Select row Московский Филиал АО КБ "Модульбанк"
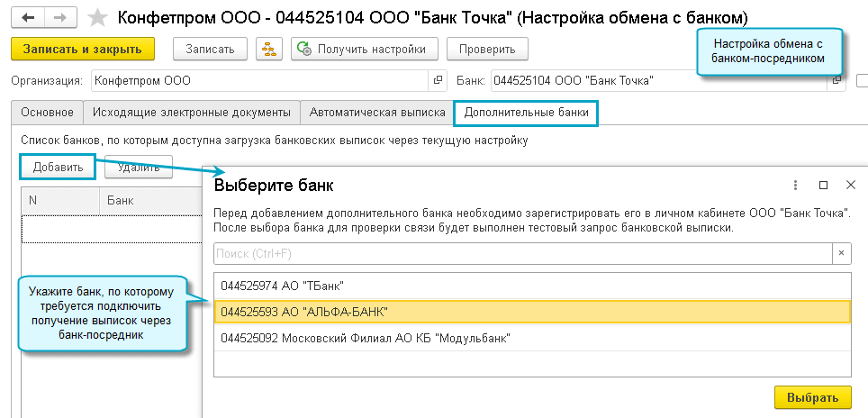 (532, 339)
